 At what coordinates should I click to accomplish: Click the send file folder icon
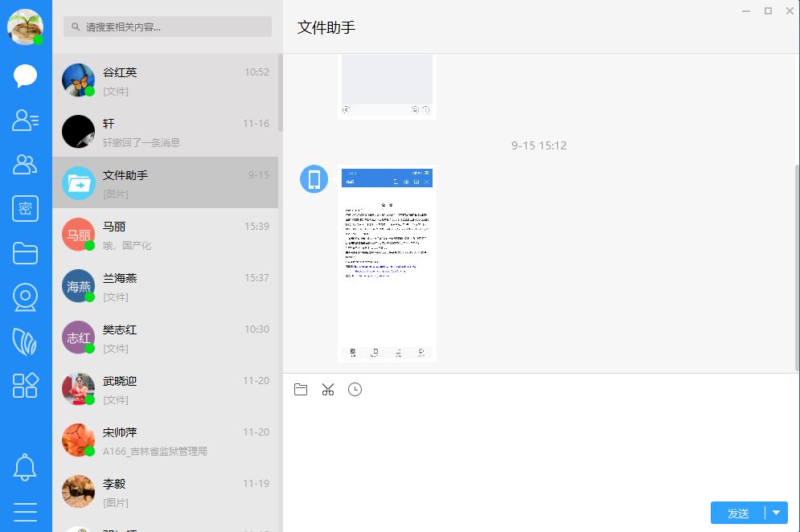pos(301,390)
